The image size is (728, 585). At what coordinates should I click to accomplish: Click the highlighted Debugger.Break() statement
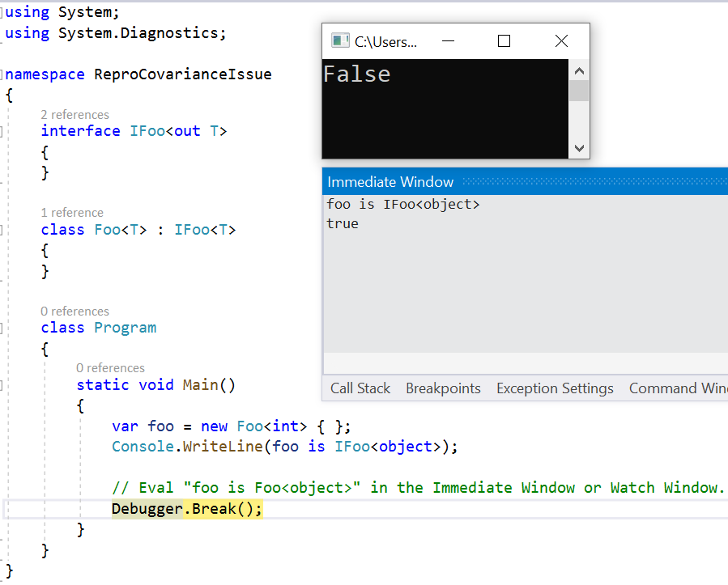(185, 509)
